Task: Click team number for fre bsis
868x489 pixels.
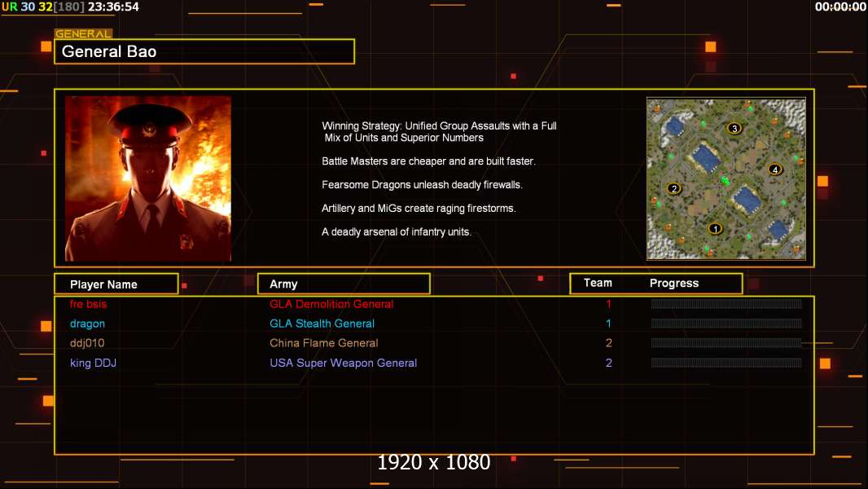Action: pos(608,304)
